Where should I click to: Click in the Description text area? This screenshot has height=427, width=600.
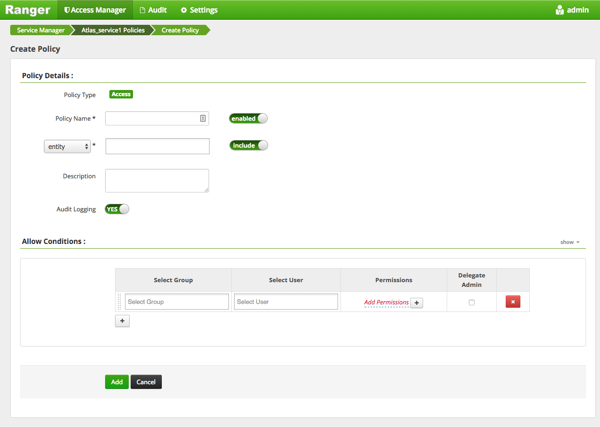tap(157, 180)
